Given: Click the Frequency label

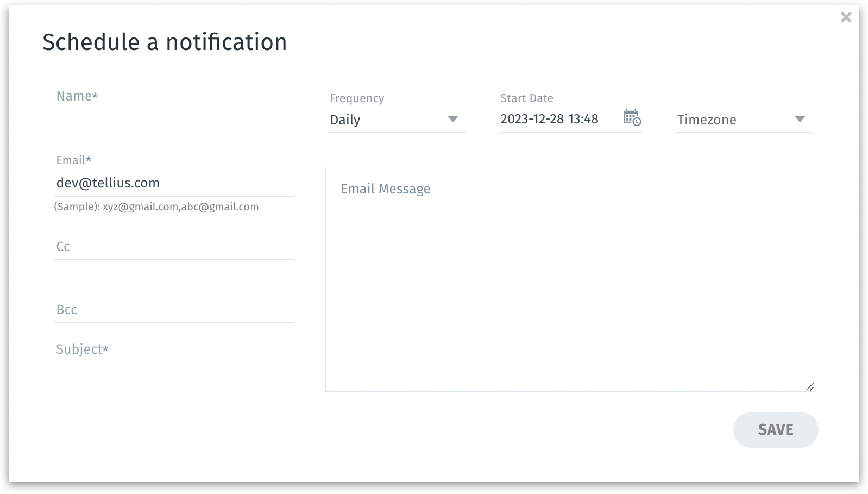Looking at the screenshot, I should tap(357, 98).
